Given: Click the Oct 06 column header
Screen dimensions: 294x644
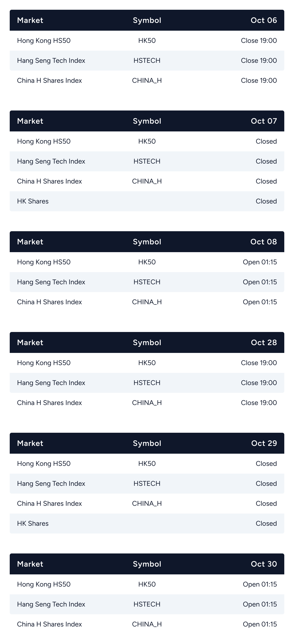Looking at the screenshot, I should coord(264,20).
